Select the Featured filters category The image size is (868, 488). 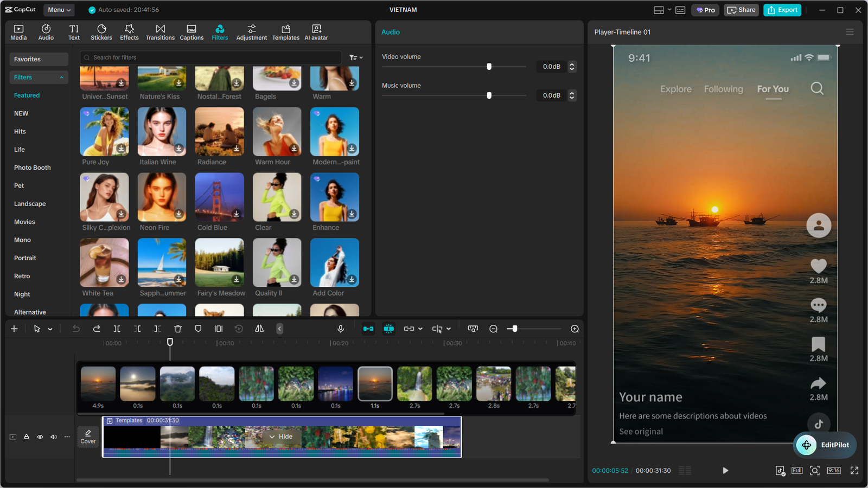tap(27, 95)
